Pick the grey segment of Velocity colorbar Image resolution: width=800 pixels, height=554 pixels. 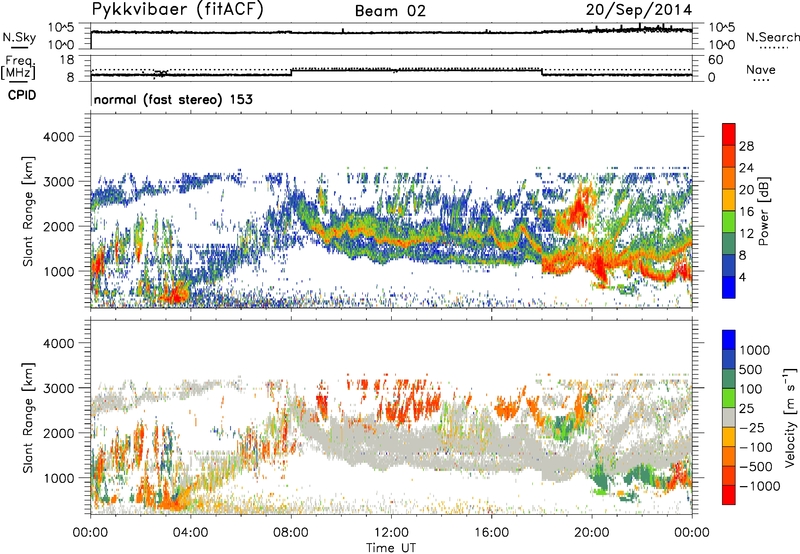(x=729, y=417)
